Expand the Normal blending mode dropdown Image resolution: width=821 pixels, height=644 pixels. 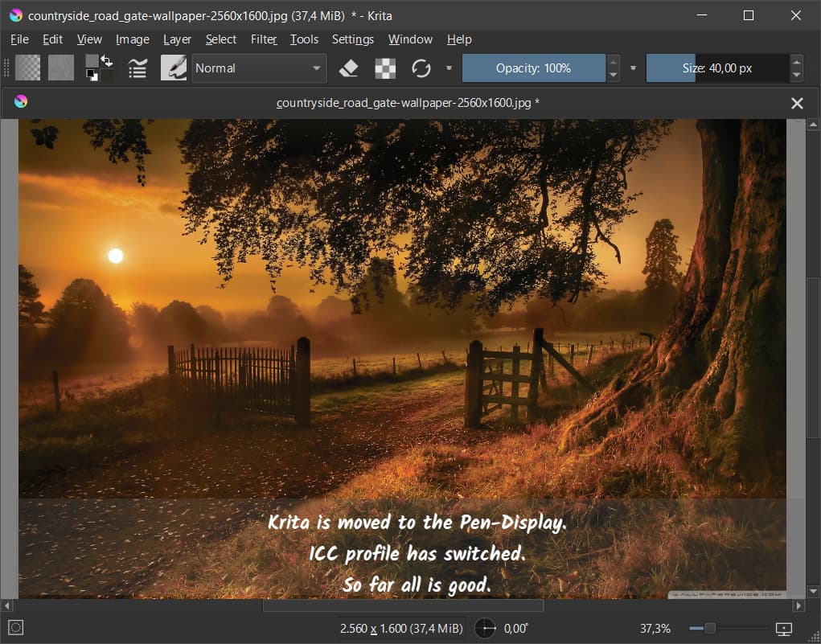click(x=258, y=68)
